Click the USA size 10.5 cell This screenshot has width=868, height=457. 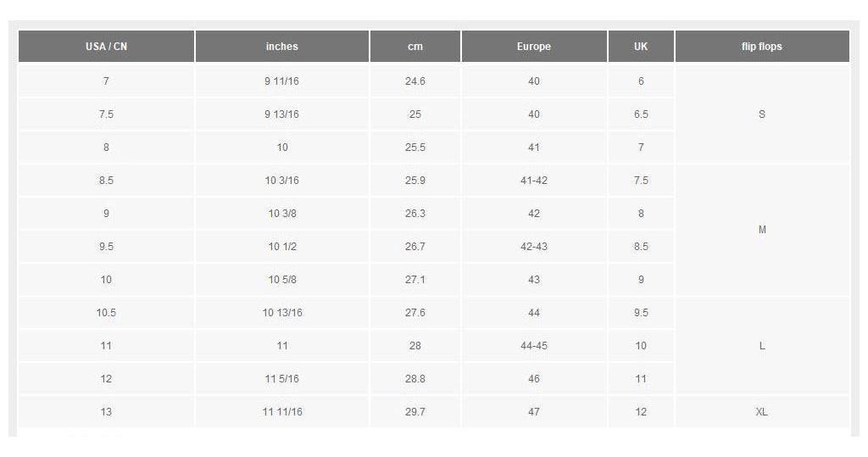coord(106,313)
